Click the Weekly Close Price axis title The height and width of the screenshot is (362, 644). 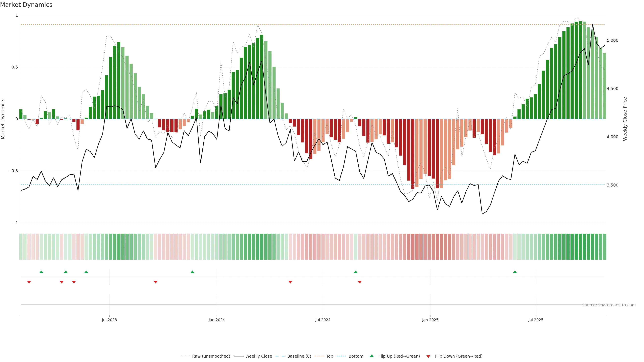tap(625, 119)
